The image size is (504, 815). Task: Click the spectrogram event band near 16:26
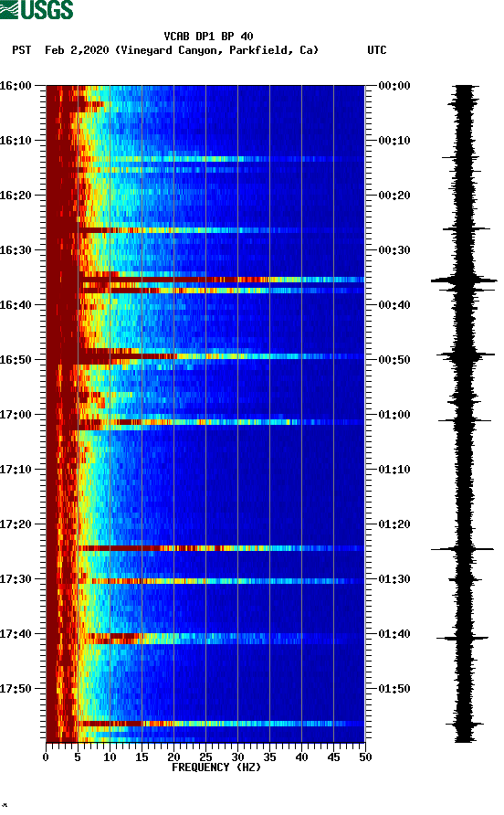pos(205,230)
